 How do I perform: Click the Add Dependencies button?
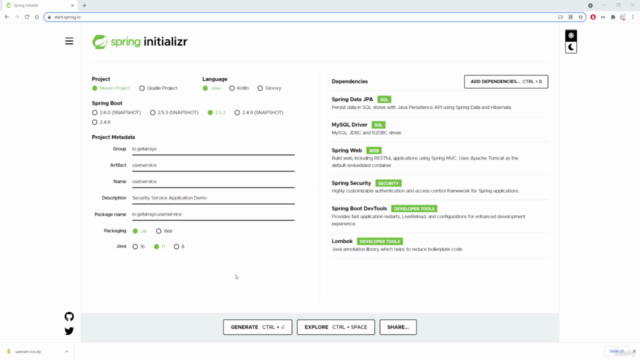click(506, 82)
